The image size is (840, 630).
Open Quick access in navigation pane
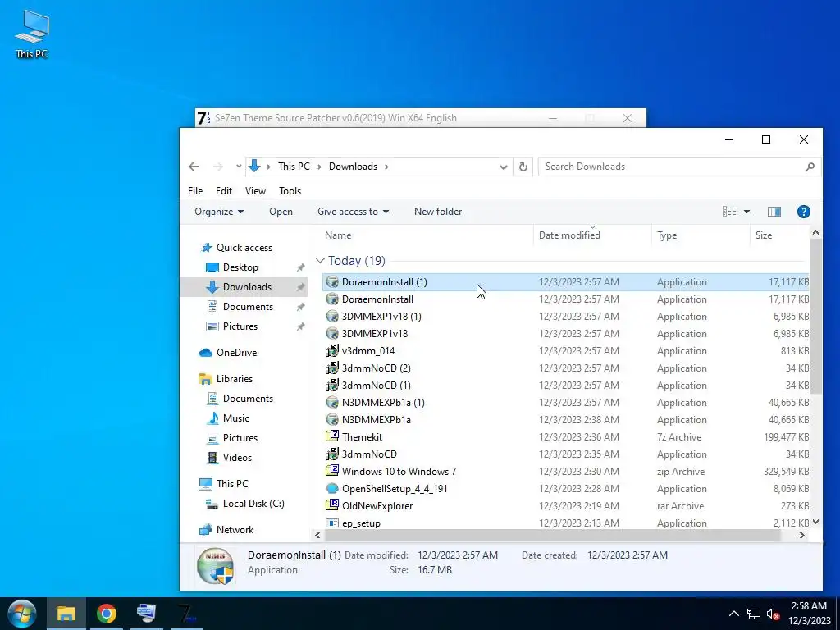coord(244,248)
